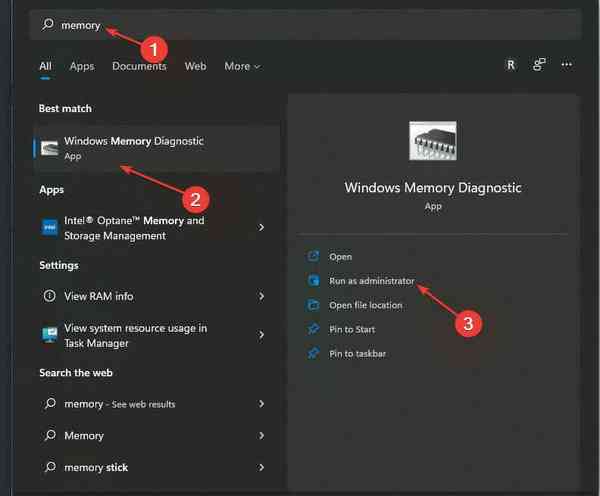Expand View RAM info chevron arrow
The width and height of the screenshot is (600, 496).
tap(261, 296)
